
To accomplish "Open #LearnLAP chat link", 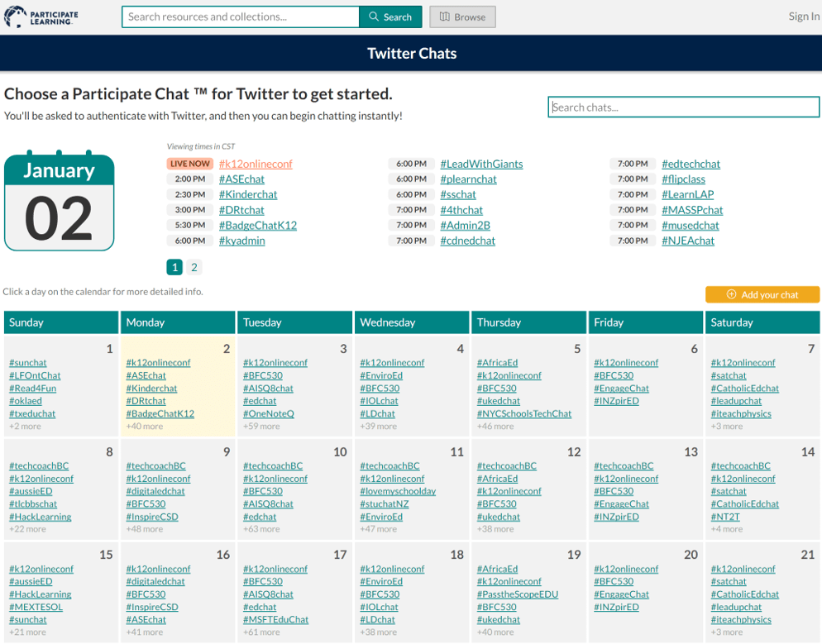I will [x=688, y=194].
